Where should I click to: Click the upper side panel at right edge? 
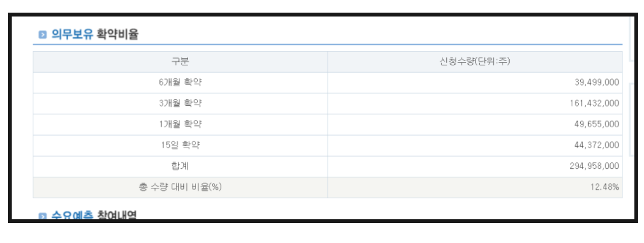click(x=632, y=38)
